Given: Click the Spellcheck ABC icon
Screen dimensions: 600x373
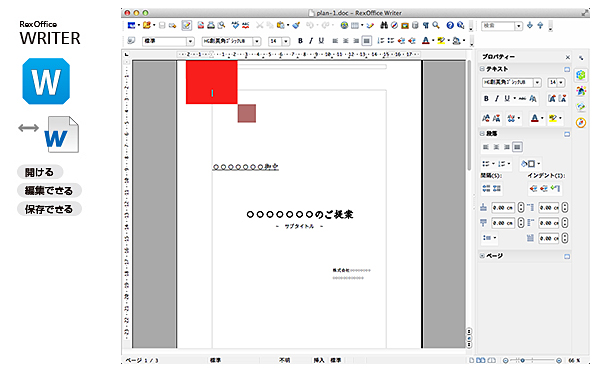Looking at the screenshot, I should point(235,25).
